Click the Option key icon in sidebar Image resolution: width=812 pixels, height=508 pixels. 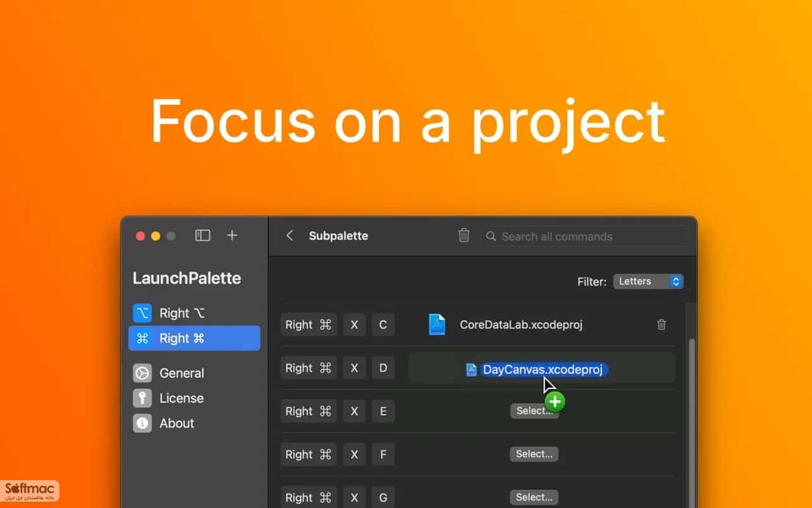pos(142,313)
